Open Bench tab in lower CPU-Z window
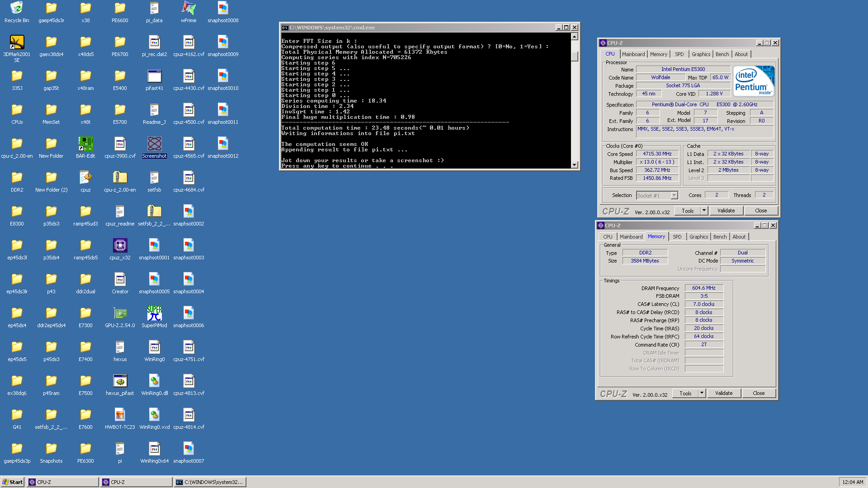 [720, 237]
